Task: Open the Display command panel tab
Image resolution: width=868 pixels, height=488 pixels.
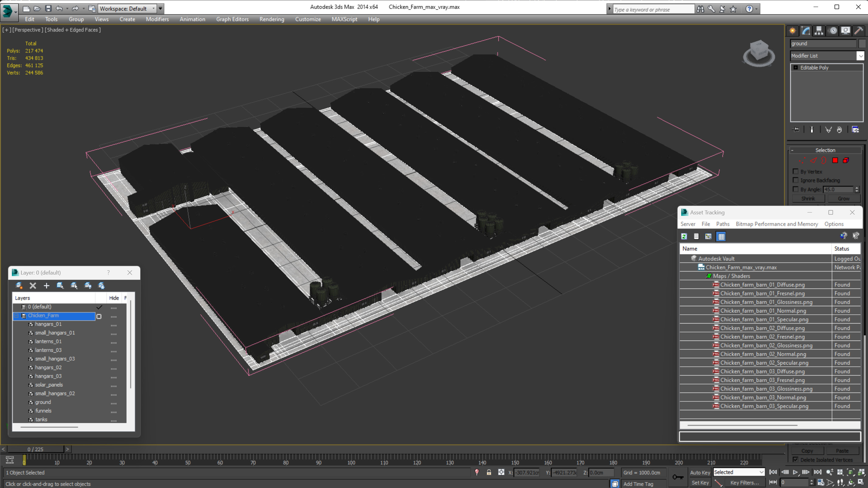Action: (845, 31)
